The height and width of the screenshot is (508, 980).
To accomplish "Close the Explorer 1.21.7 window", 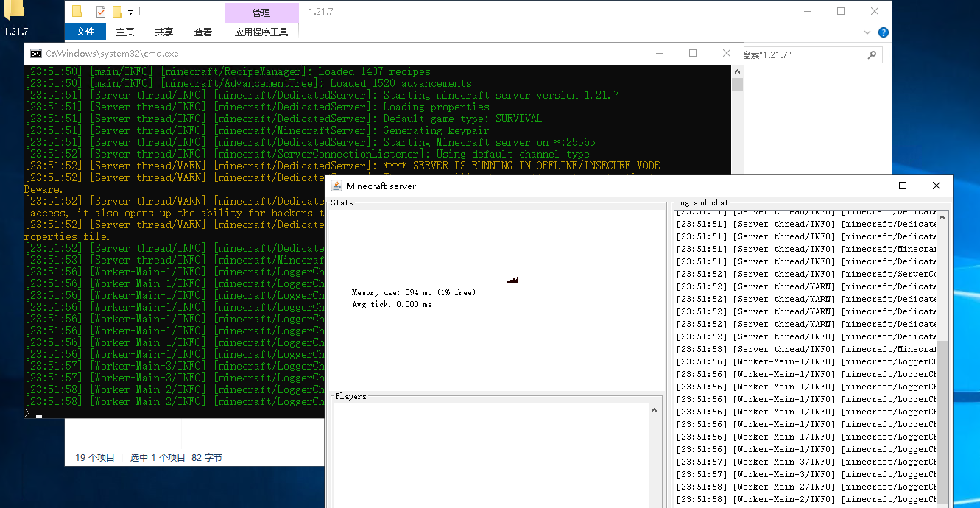I will [x=875, y=12].
